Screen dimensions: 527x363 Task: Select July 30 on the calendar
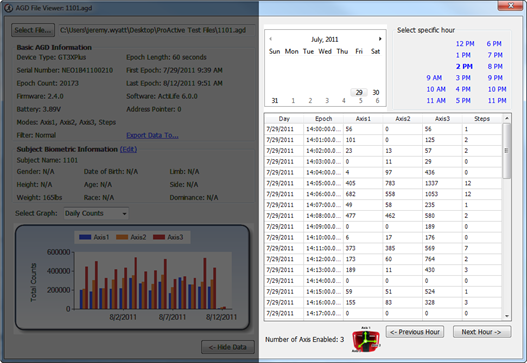[x=376, y=92]
